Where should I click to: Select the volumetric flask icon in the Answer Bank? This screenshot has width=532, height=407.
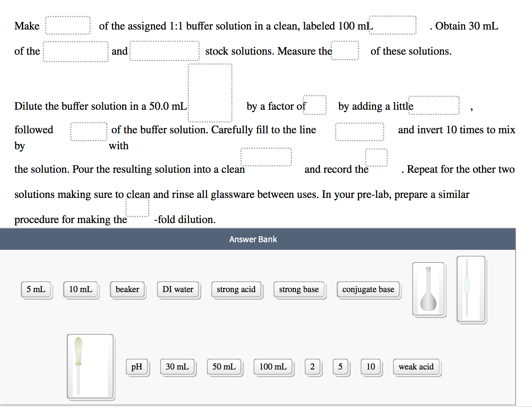[x=429, y=289]
